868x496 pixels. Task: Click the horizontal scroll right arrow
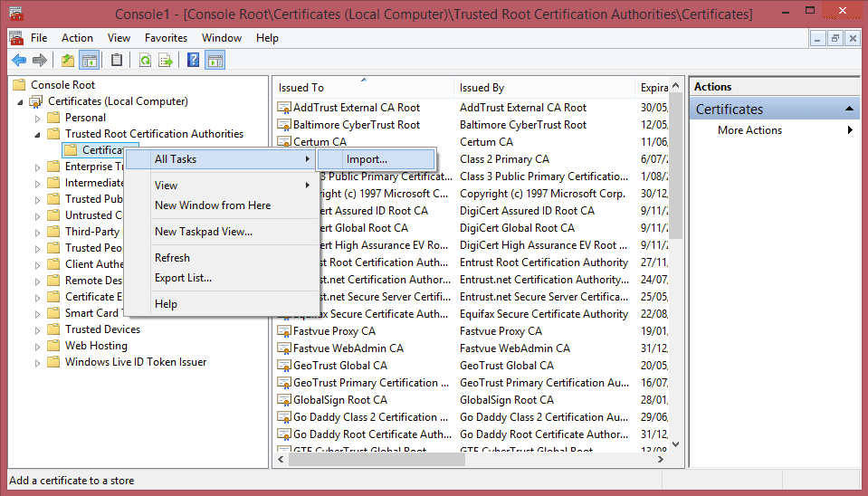point(661,460)
